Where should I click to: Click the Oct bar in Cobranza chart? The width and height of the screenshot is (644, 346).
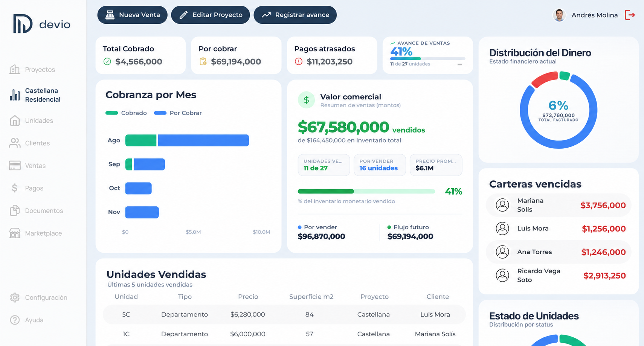pos(139,188)
